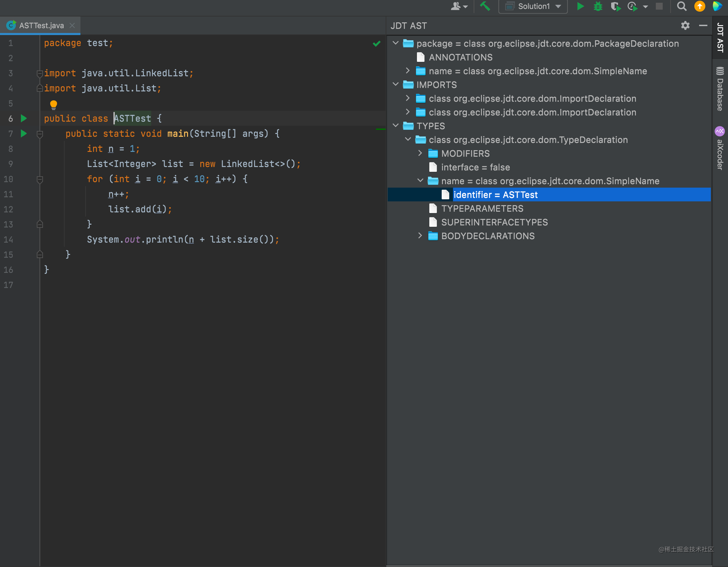
Task: Select the SUPERINTERFACETYPES tree item
Action: tap(494, 222)
